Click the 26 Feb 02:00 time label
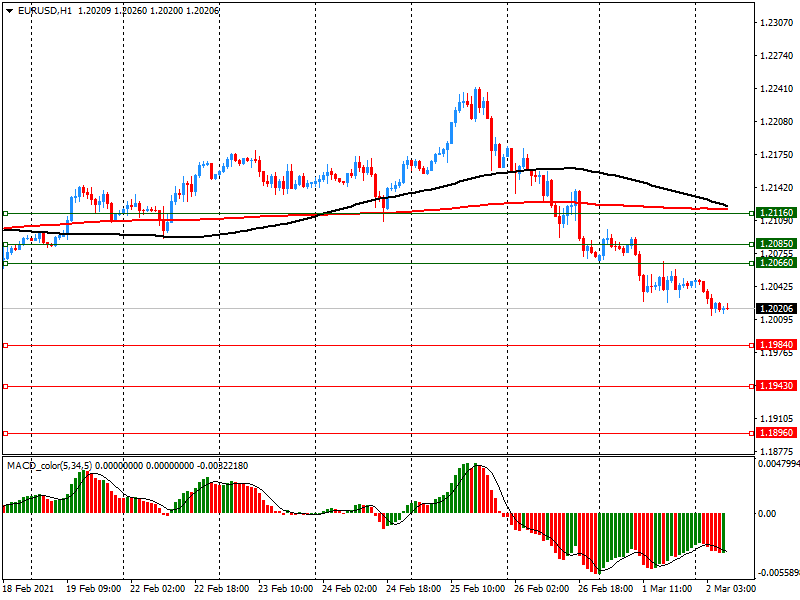This screenshot has width=800, height=600. (x=541, y=589)
